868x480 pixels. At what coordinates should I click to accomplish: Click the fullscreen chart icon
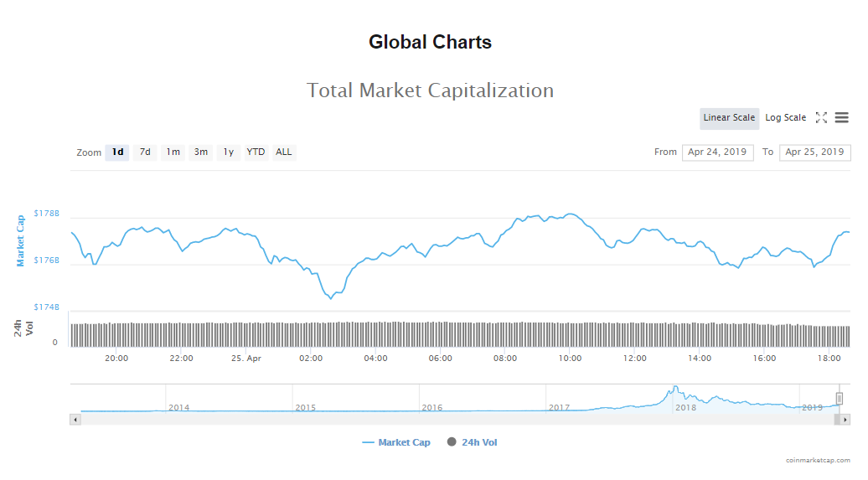point(821,118)
